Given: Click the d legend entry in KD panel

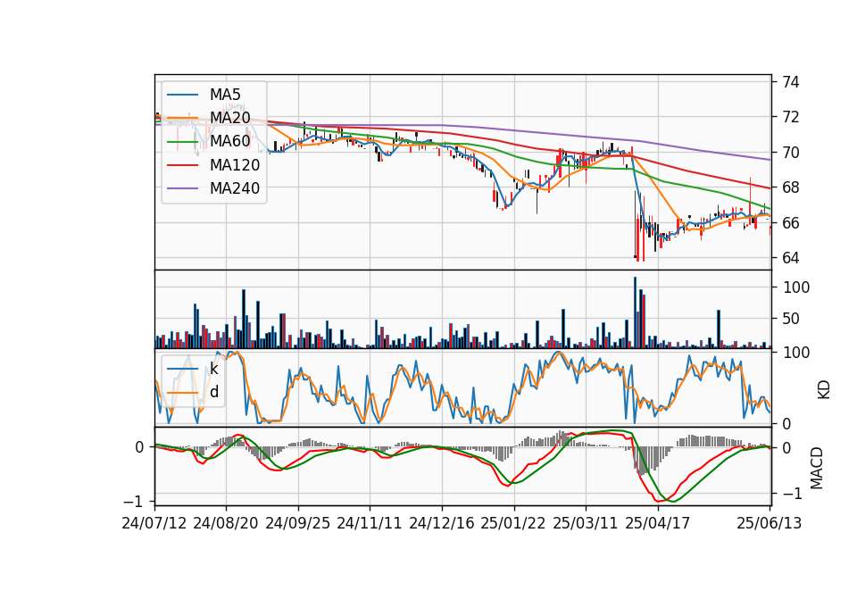Looking at the screenshot, I should coord(193,392).
